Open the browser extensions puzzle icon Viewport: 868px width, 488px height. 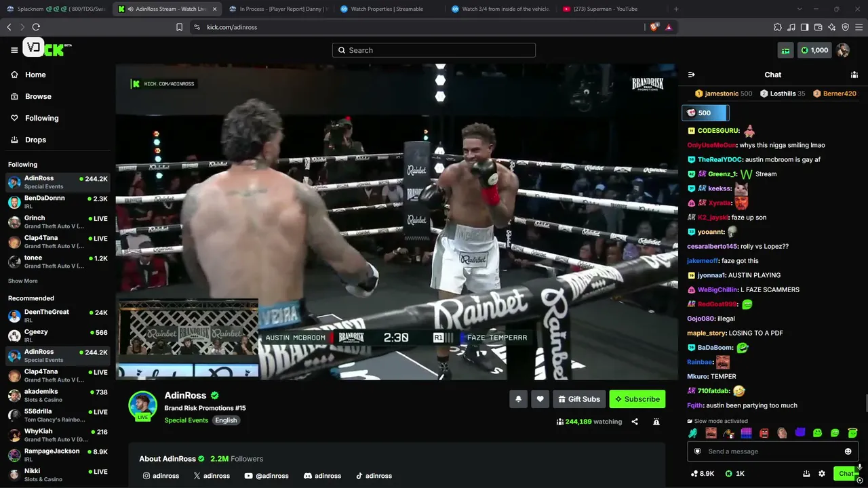pos(777,27)
